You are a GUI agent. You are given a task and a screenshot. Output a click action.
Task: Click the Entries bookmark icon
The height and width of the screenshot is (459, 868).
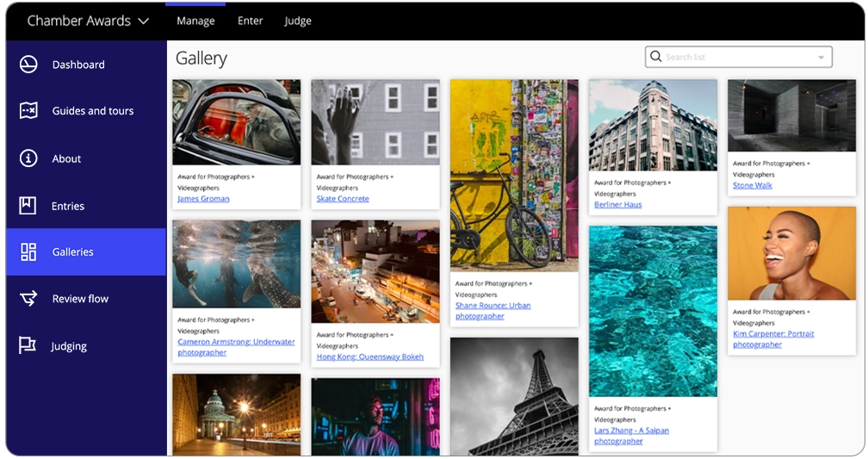(x=28, y=206)
